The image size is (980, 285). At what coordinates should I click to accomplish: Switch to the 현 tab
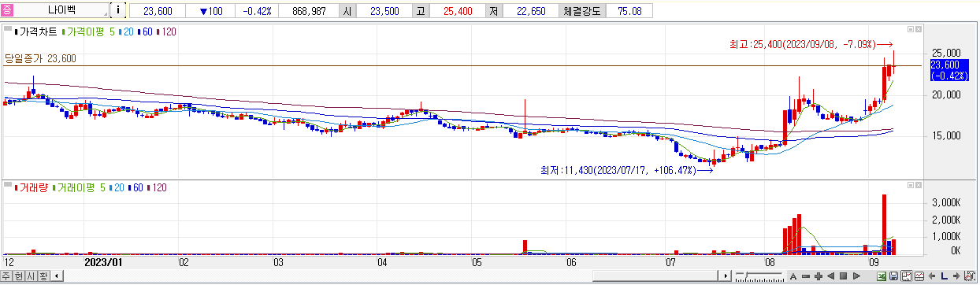point(19,276)
